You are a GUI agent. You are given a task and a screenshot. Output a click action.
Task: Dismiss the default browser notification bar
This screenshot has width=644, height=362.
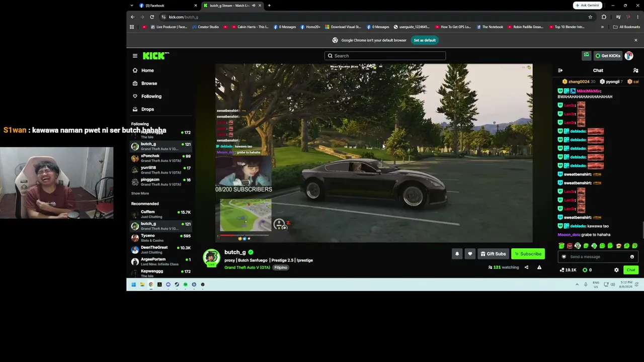(635, 40)
